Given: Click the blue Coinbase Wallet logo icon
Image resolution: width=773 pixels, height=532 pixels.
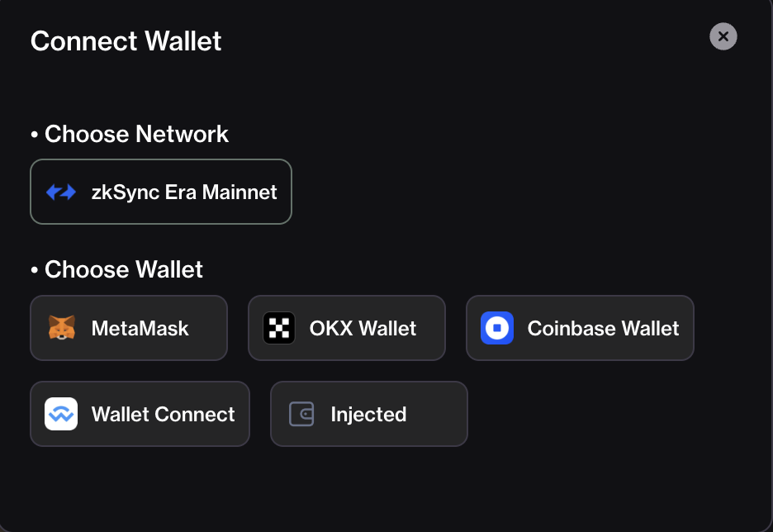Looking at the screenshot, I should click(x=497, y=328).
